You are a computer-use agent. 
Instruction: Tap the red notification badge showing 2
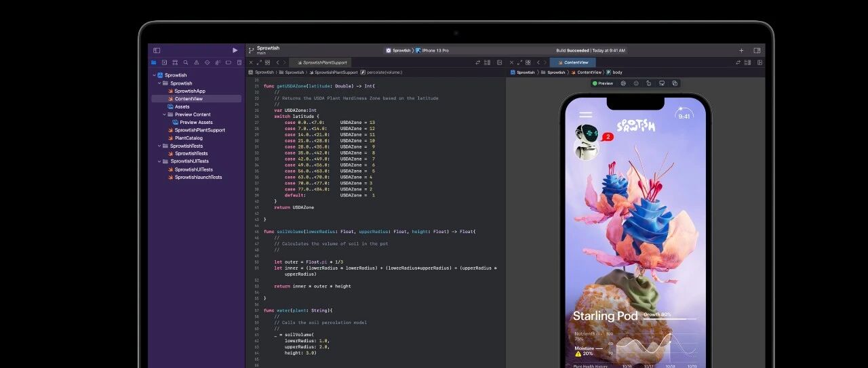pyautogui.click(x=608, y=137)
